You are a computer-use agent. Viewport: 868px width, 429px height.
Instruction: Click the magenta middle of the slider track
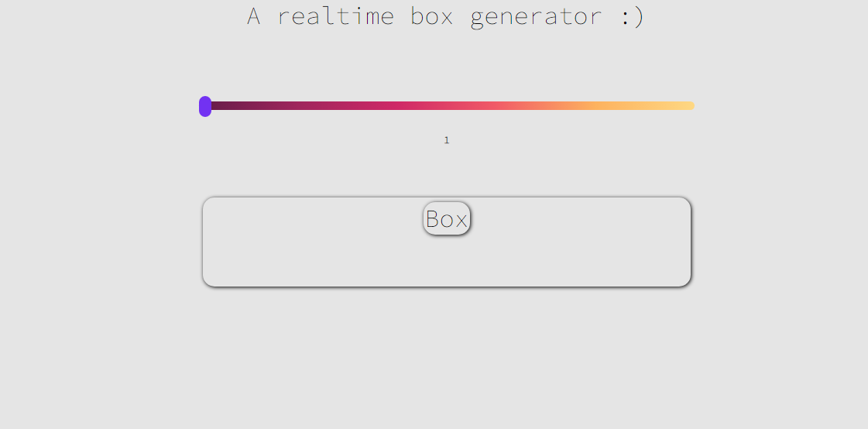point(387,106)
